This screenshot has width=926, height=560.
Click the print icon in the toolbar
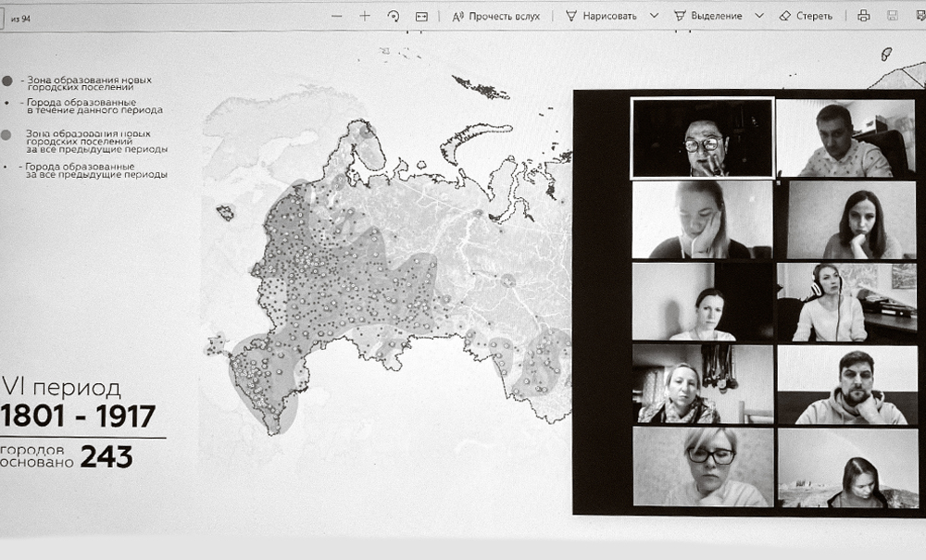pos(864,16)
